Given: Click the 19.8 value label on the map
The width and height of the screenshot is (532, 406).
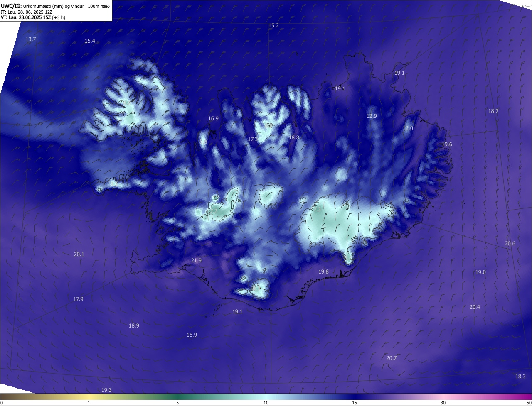Looking at the screenshot, I should click(323, 271).
